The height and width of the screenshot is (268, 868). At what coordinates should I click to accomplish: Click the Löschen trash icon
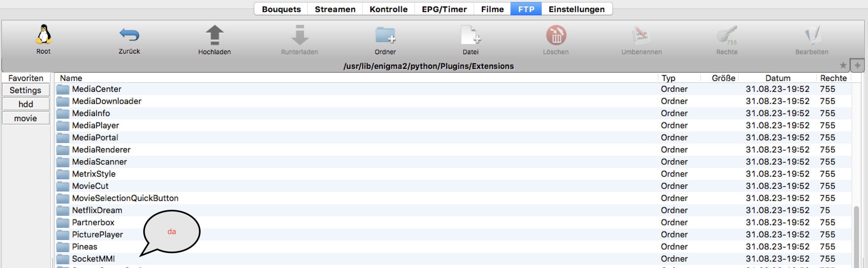tap(556, 35)
